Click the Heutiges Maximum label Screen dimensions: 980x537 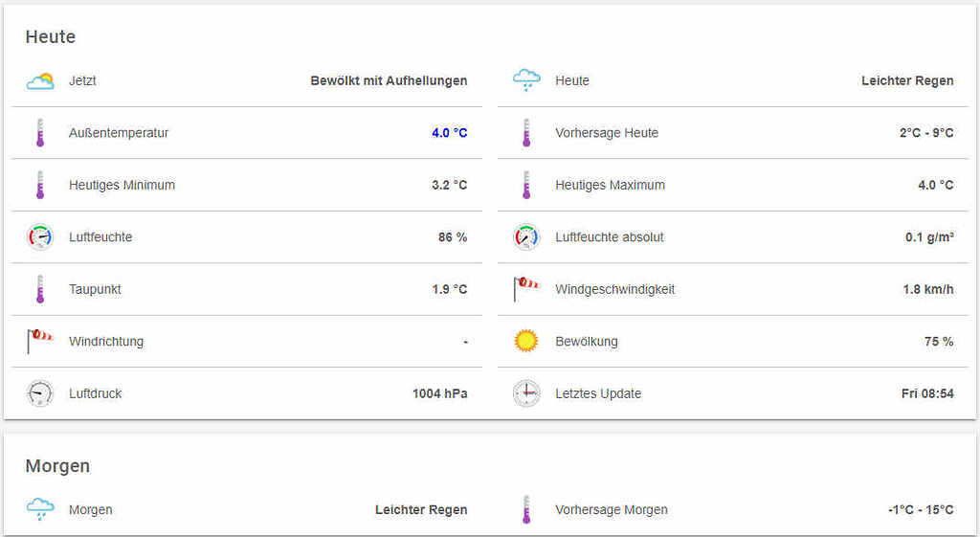pos(610,185)
